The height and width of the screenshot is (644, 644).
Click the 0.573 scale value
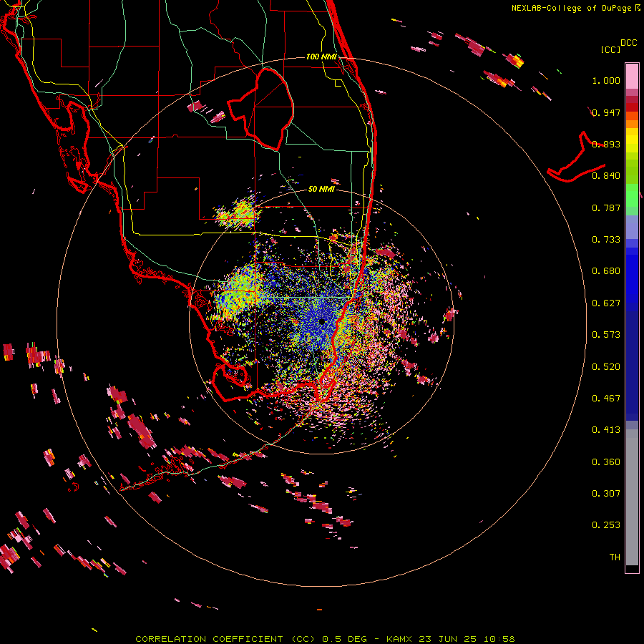coord(606,335)
